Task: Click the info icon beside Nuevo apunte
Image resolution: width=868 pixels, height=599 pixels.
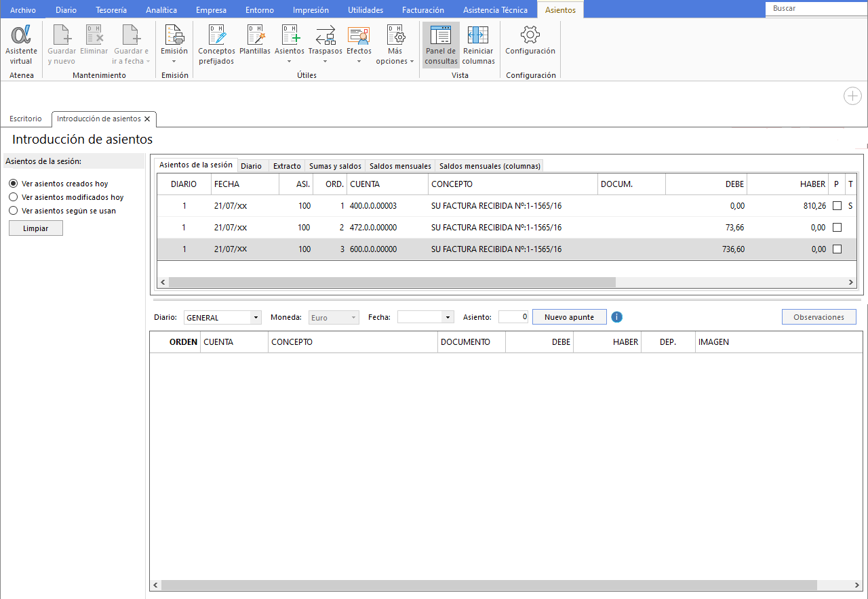Action: tap(616, 317)
